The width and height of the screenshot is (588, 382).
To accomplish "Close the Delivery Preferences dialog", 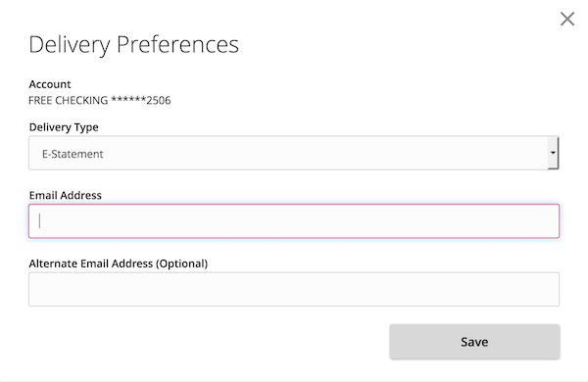I will tap(567, 19).
